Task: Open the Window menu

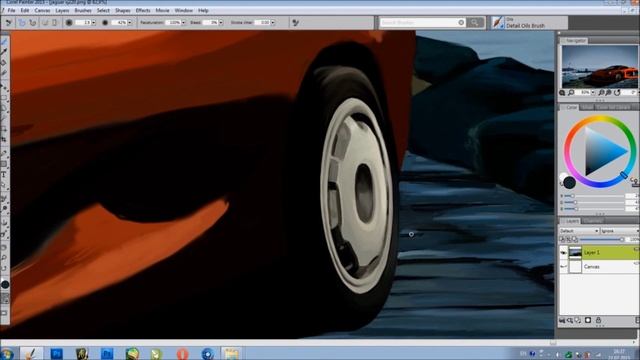Action: [x=184, y=11]
